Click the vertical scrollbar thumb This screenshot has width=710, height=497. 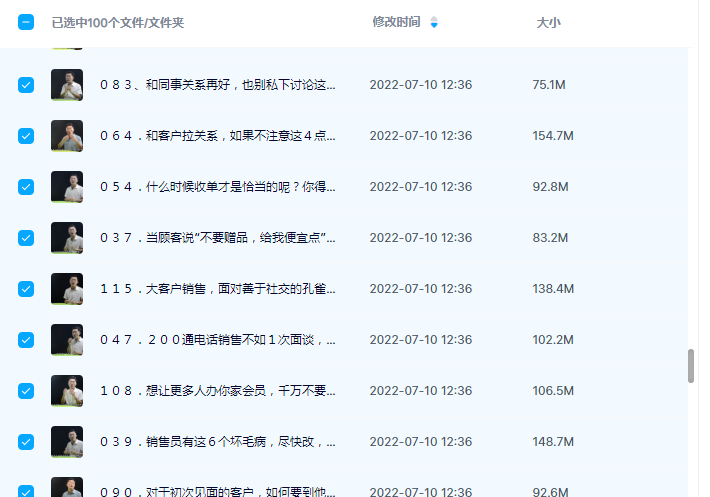pos(690,366)
